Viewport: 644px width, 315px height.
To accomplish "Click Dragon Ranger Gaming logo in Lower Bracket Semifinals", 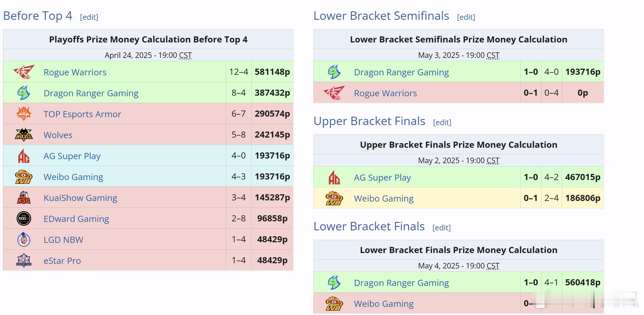I will [x=334, y=72].
